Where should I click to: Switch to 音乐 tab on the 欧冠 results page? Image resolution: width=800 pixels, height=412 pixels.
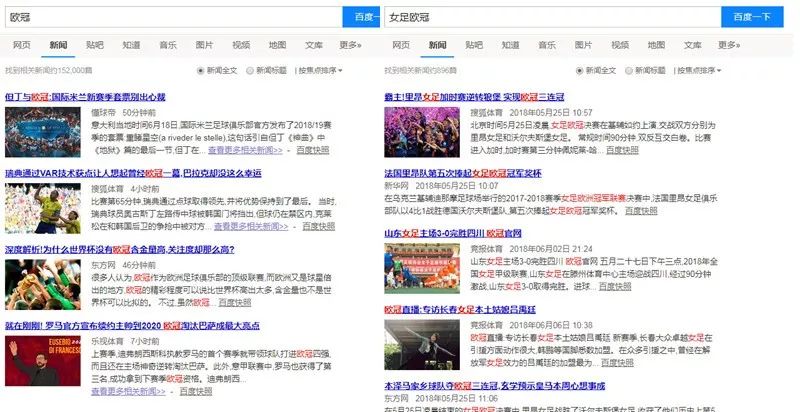coord(168,45)
